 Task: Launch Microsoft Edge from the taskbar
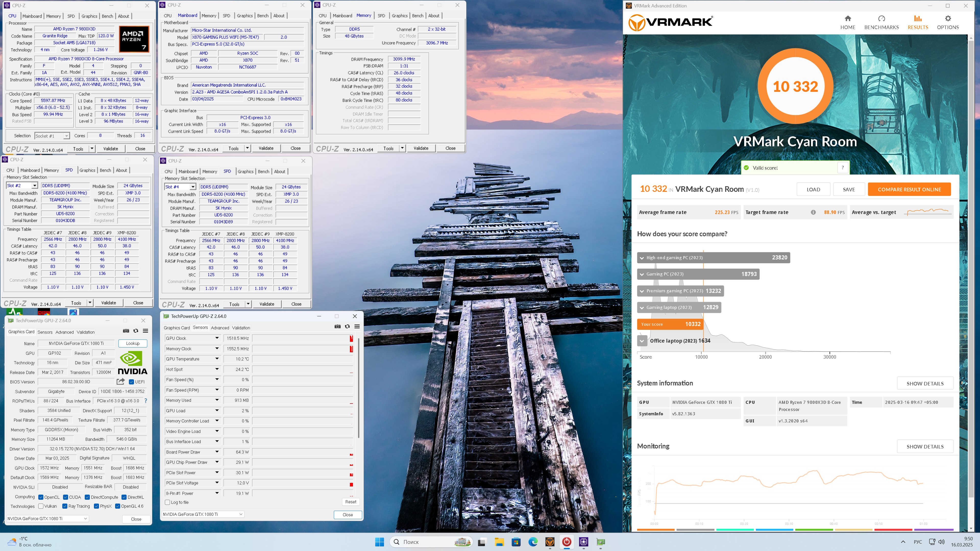(533, 542)
